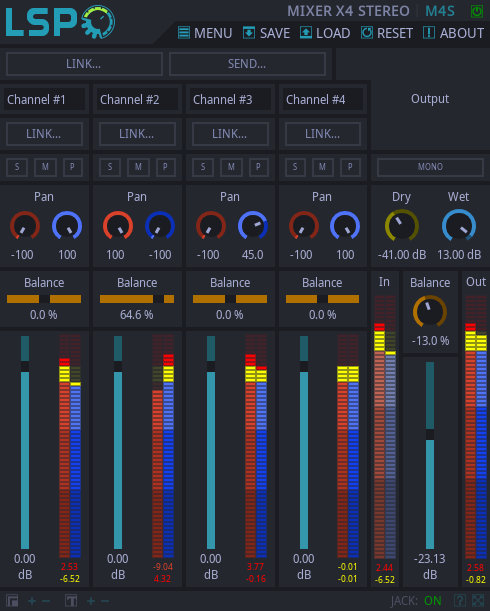Edit the Channel #4 name field
The height and width of the screenshot is (611, 490).
323,99
